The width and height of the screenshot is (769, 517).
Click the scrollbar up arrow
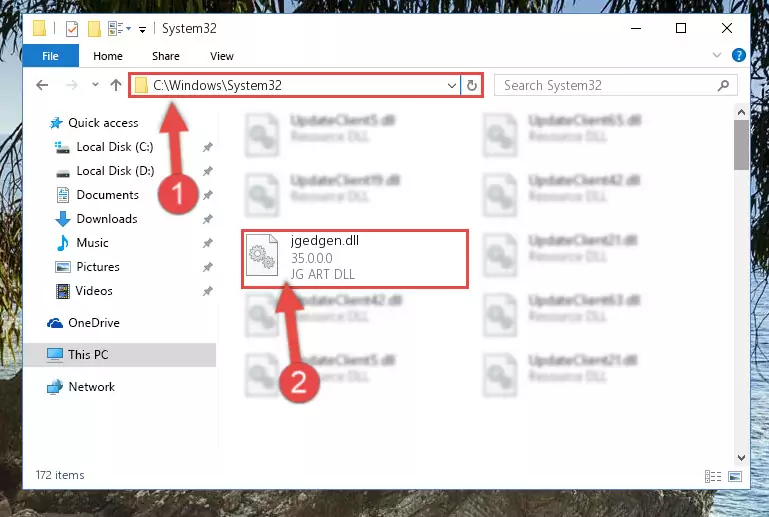tap(741, 112)
